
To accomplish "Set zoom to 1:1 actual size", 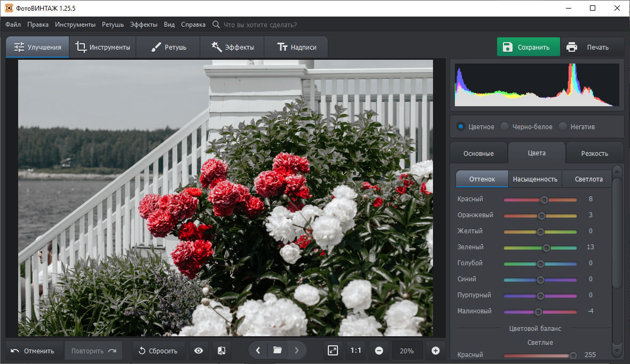I will 356,351.
